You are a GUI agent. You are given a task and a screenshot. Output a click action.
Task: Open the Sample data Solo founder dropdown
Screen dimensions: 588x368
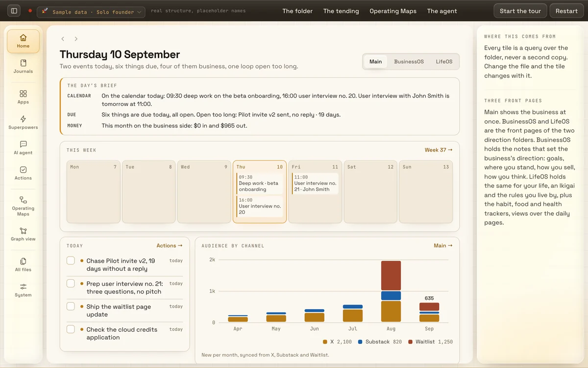pos(91,12)
